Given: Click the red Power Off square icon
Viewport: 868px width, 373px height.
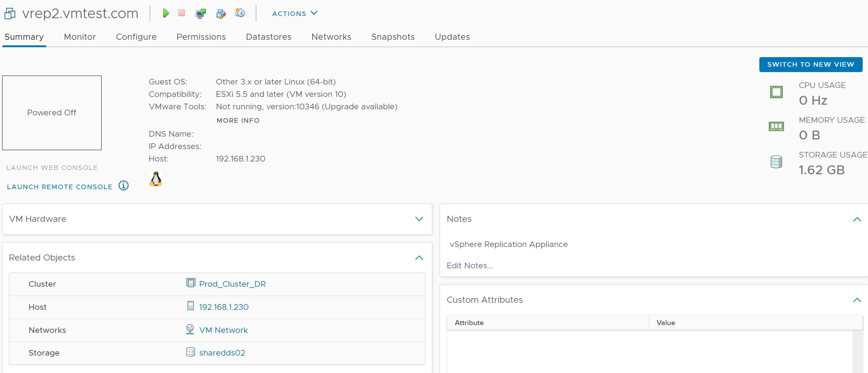Looking at the screenshot, I should pyautogui.click(x=181, y=13).
